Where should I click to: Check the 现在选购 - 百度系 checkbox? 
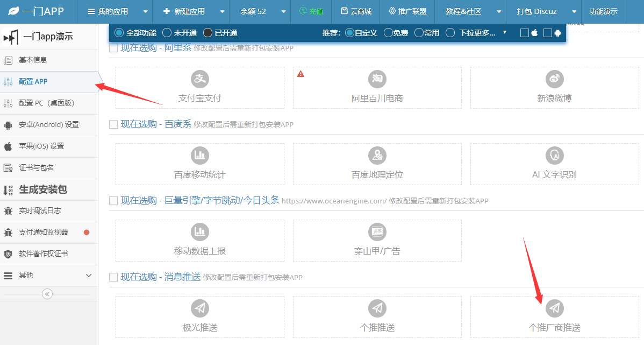tap(113, 124)
